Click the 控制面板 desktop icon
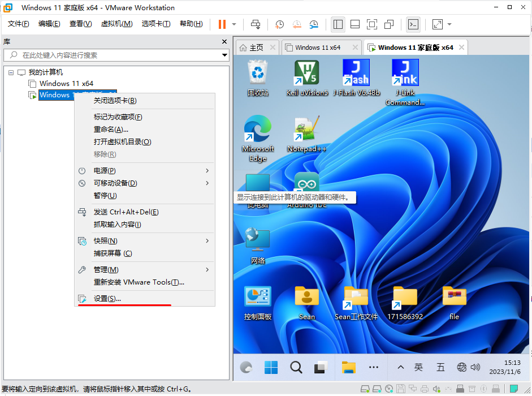Image resolution: width=532 pixels, height=396 pixels. (x=258, y=303)
